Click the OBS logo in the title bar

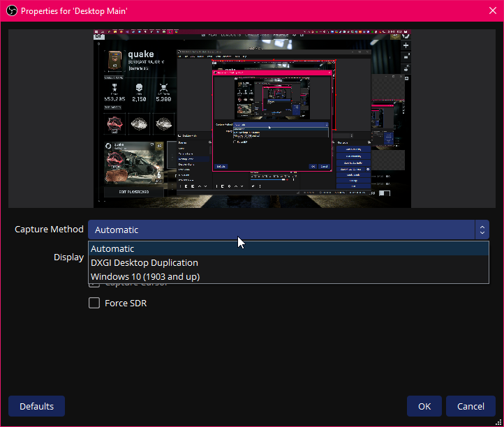coord(10,11)
